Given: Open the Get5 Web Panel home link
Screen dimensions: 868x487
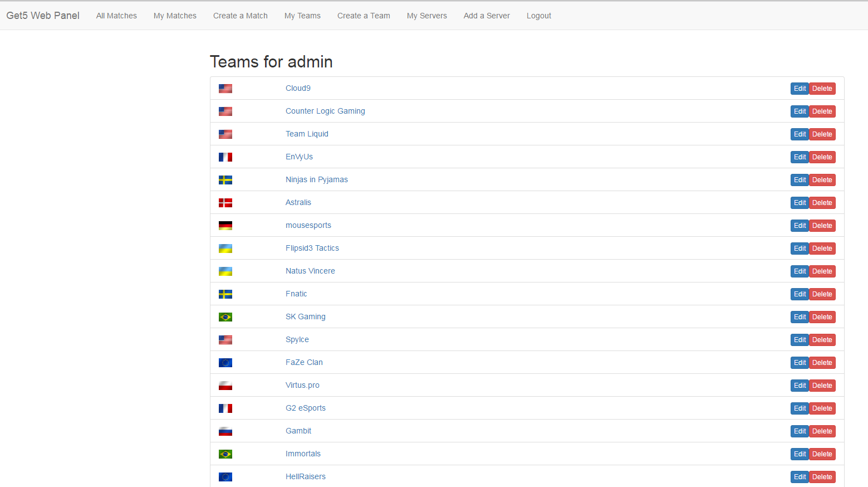Looking at the screenshot, I should (x=43, y=16).
